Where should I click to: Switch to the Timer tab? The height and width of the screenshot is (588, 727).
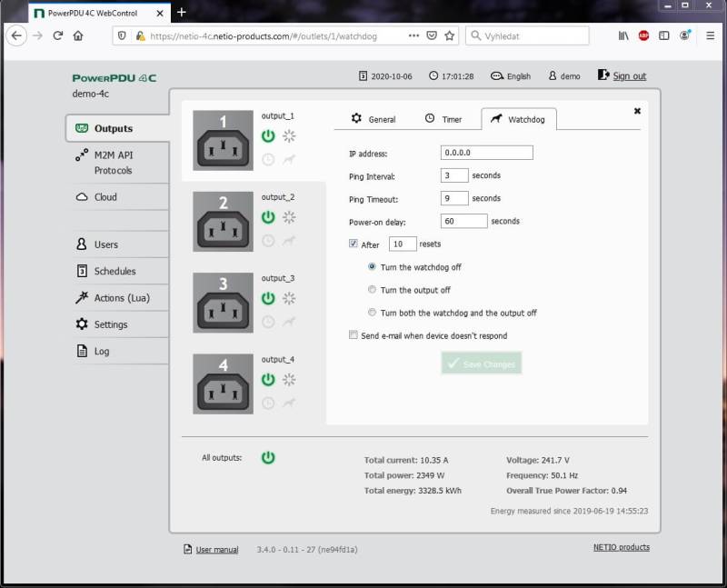443,119
